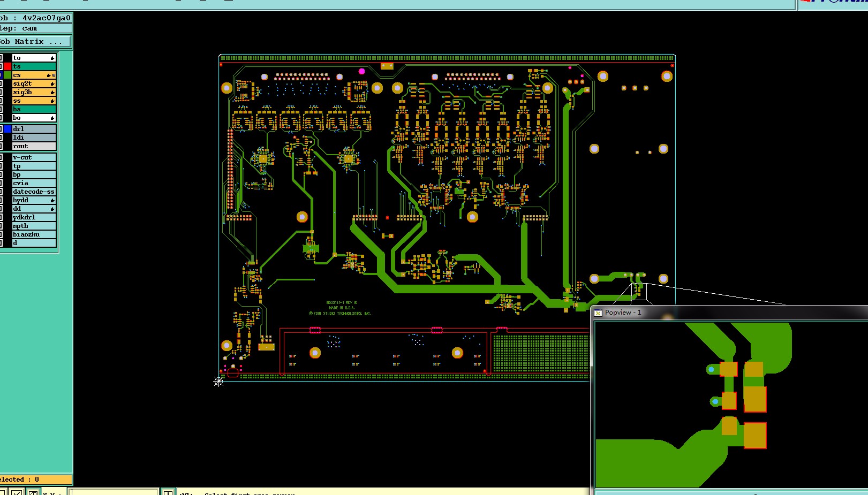Click the pointer icon on the 'hydd' layer
Viewport: 868px width, 495px height.
[x=52, y=201]
